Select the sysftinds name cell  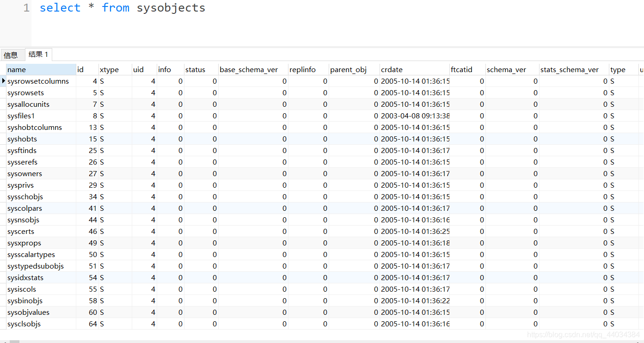41,150
